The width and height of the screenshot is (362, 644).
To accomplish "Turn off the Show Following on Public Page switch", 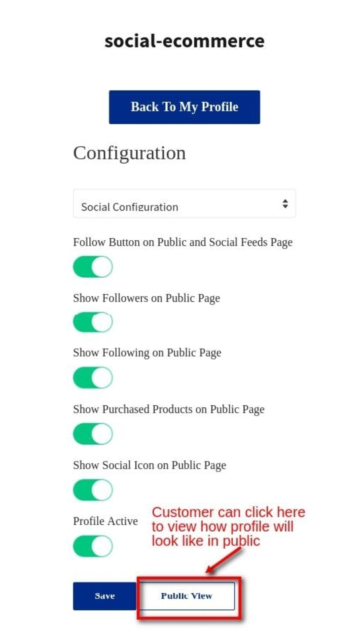I will (93, 378).
